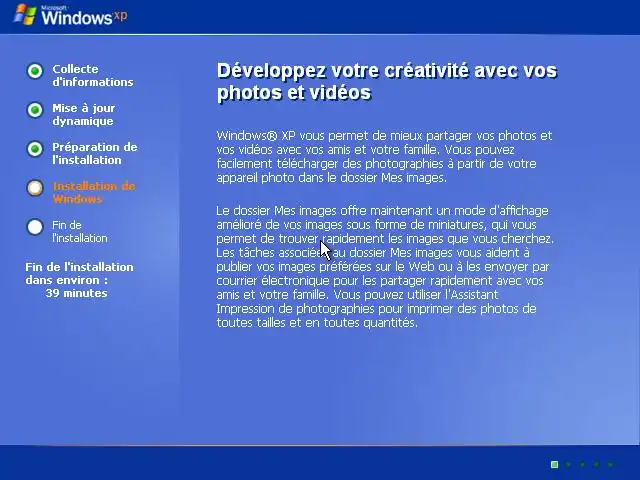This screenshot has width=640, height=480.
Task: Click "Fin de l'installation dans environ :" text
Action: click(79, 273)
